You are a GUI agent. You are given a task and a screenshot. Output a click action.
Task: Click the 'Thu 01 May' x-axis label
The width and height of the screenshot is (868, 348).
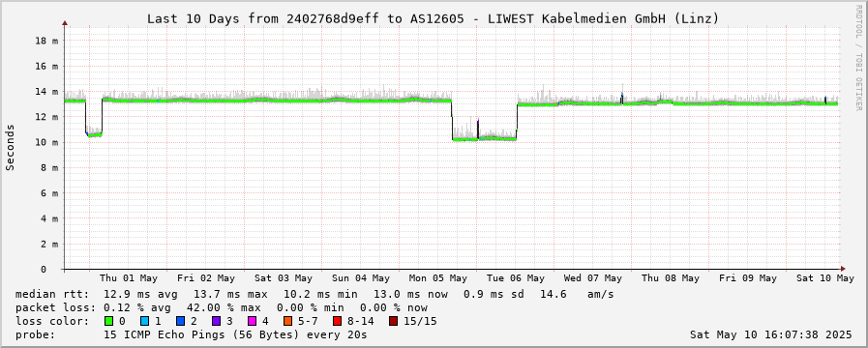[129, 278]
